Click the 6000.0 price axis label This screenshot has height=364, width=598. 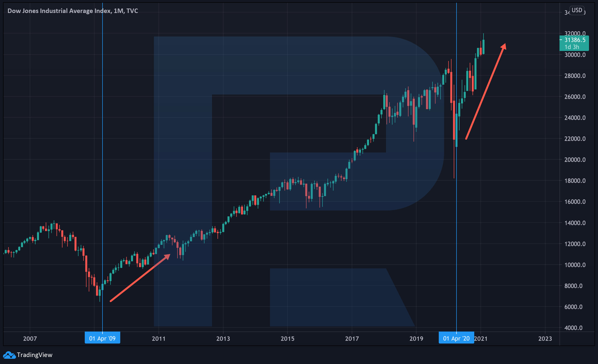click(x=573, y=307)
